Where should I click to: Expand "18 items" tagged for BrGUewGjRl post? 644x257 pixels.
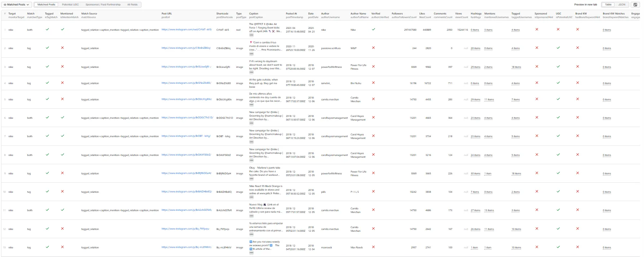pyautogui.click(x=516, y=67)
